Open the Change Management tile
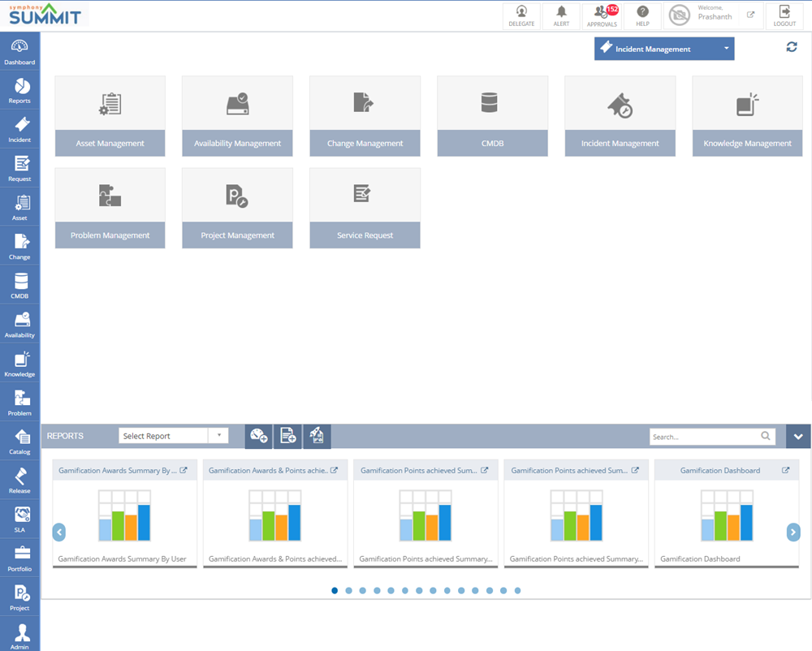 365,116
